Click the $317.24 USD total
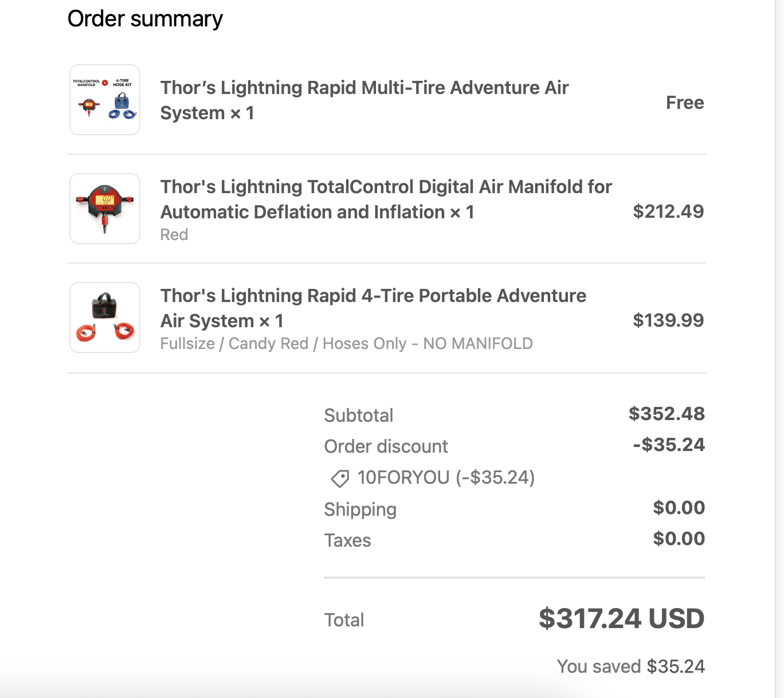Viewport: 784px width, 698px height. pos(621,619)
